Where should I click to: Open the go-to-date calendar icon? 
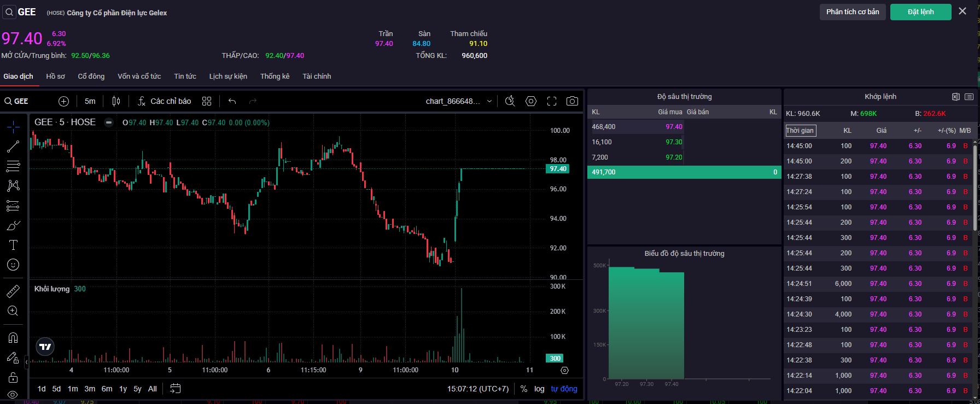point(175,389)
